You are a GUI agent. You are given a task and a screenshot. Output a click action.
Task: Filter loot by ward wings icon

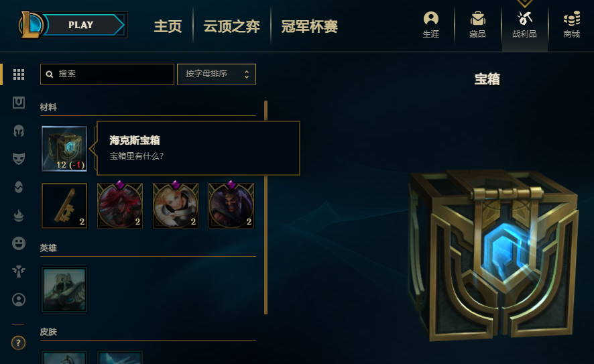tap(19, 271)
